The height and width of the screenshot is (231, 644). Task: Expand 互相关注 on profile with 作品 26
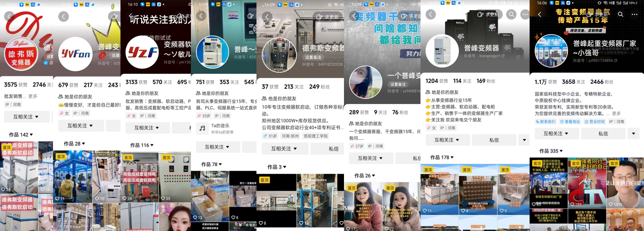tap(371, 158)
